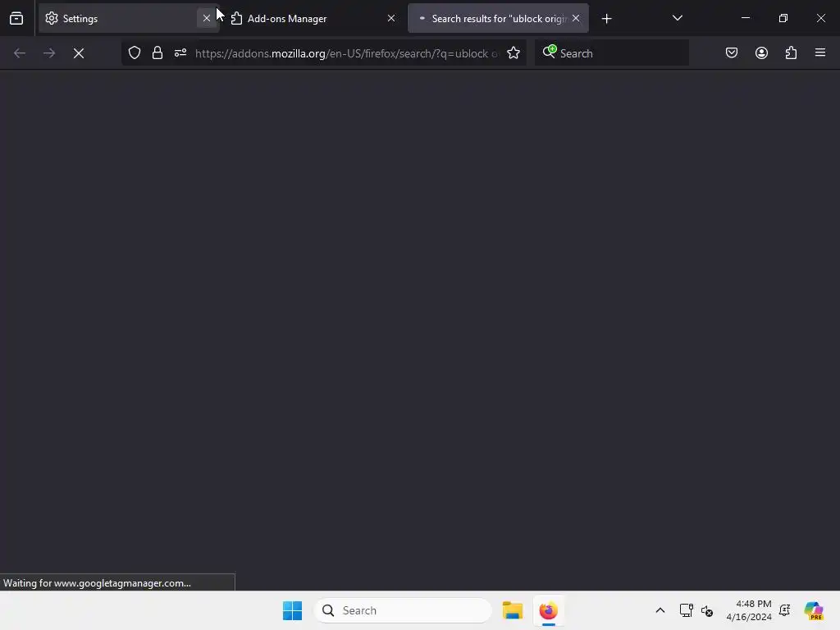
Task: Stop loading the page
Action: [79, 53]
